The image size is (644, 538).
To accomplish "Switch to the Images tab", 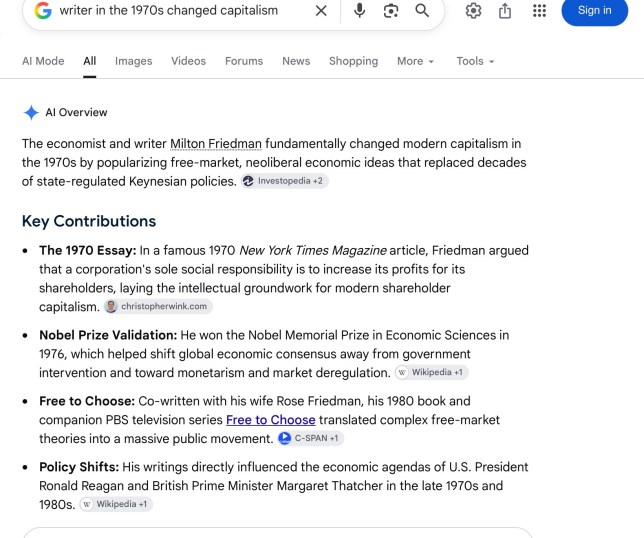I will pos(133,61).
